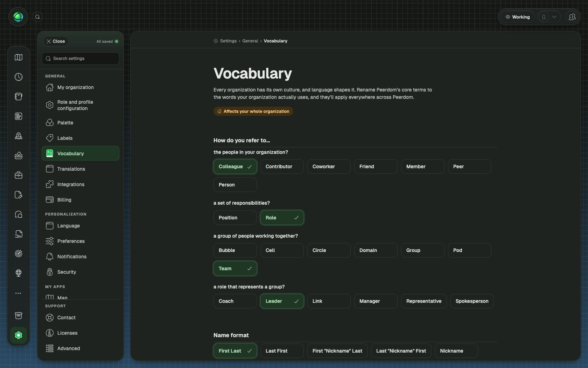Image resolution: width=588 pixels, height=368 pixels.
Task: Pick Domain as group term
Action: (x=376, y=250)
